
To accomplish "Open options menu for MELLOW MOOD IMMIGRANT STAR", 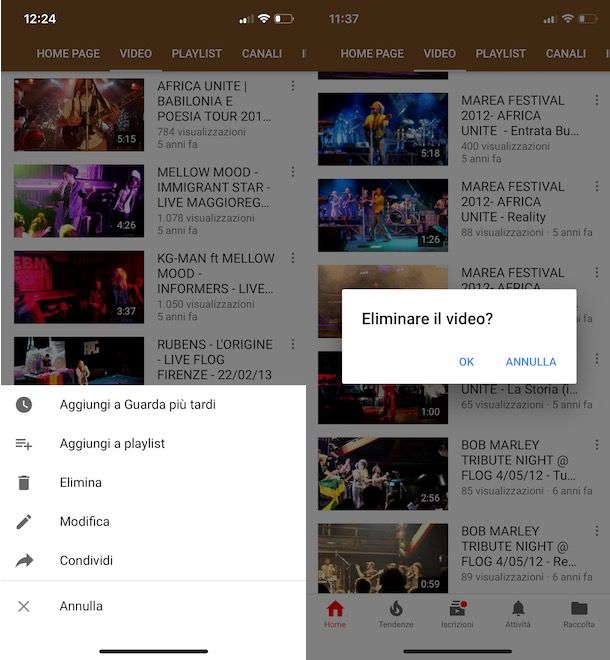I will tap(293, 172).
